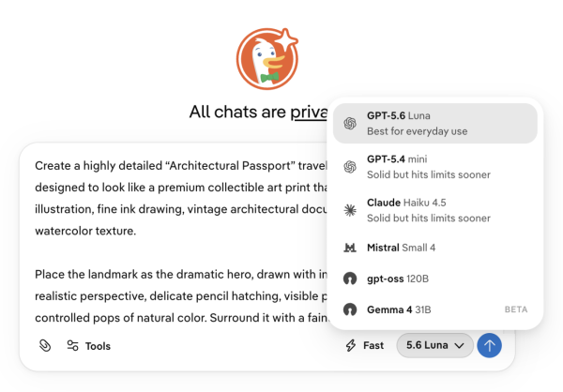Choose GPT-5.4 mini model option
The width and height of the screenshot is (563, 392).
(435, 167)
